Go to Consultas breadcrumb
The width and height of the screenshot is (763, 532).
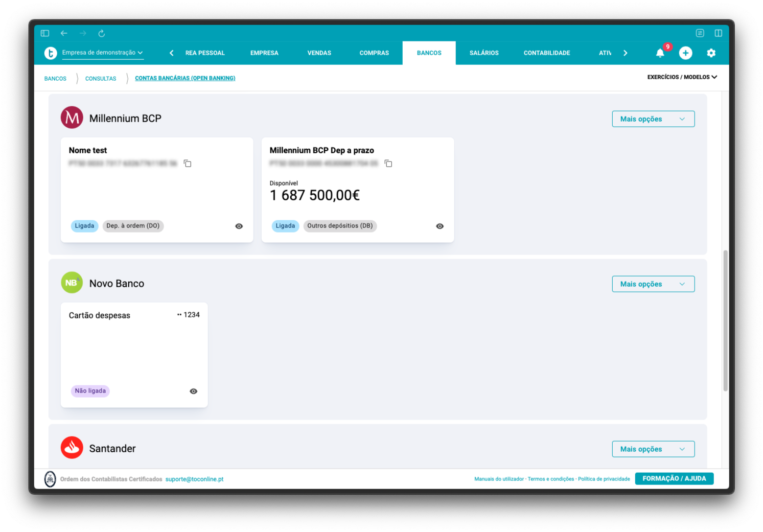pyautogui.click(x=101, y=79)
